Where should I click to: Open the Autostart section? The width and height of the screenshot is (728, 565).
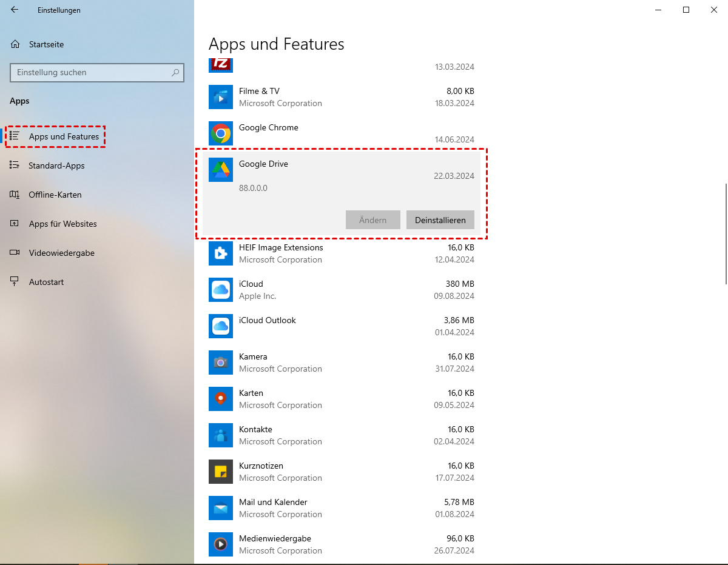[46, 282]
